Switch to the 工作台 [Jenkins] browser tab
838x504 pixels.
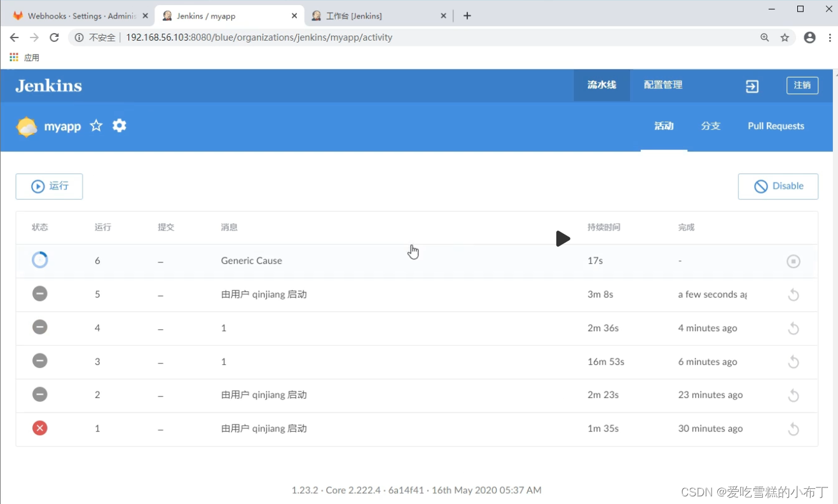click(378, 16)
